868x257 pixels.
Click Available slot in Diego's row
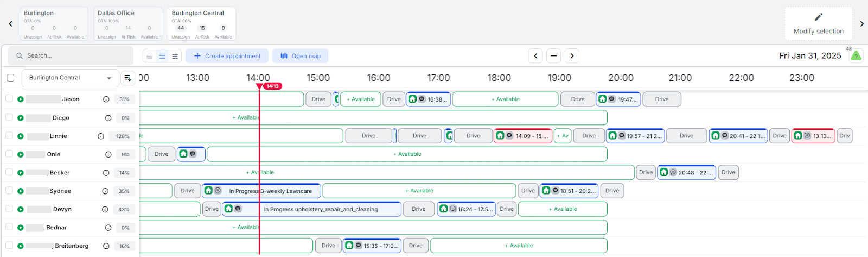[x=373, y=117]
